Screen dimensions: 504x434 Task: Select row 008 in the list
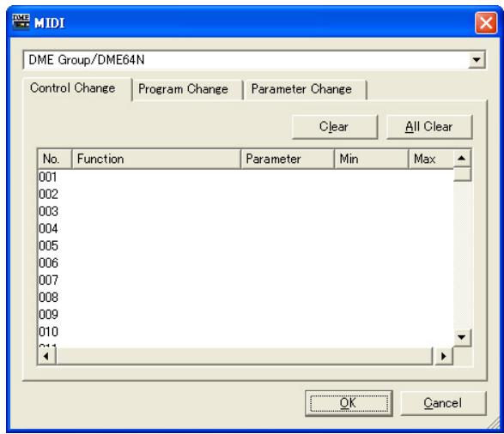click(x=246, y=298)
